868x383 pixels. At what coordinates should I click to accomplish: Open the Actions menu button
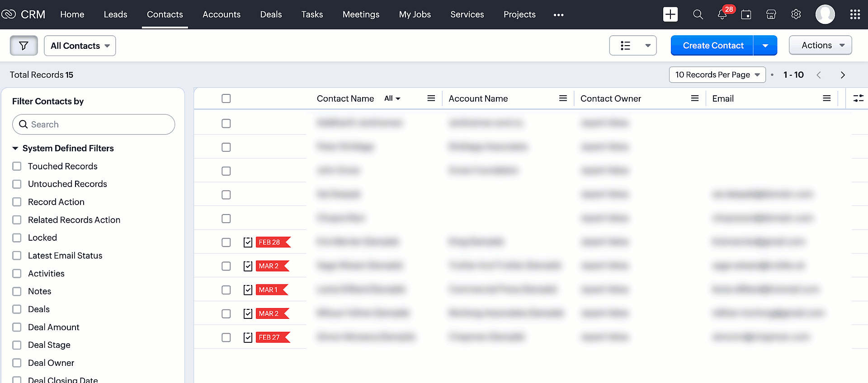820,45
